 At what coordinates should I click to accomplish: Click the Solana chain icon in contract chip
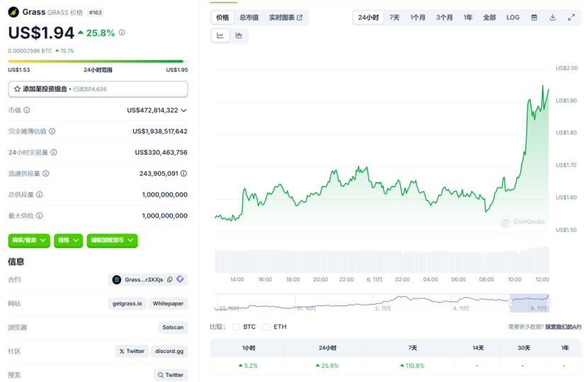pyautogui.click(x=117, y=279)
